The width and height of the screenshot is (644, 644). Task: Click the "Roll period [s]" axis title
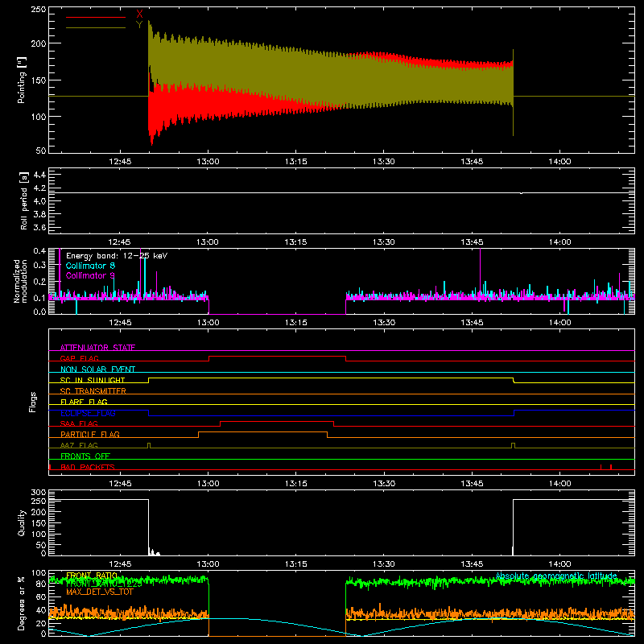coord(23,200)
